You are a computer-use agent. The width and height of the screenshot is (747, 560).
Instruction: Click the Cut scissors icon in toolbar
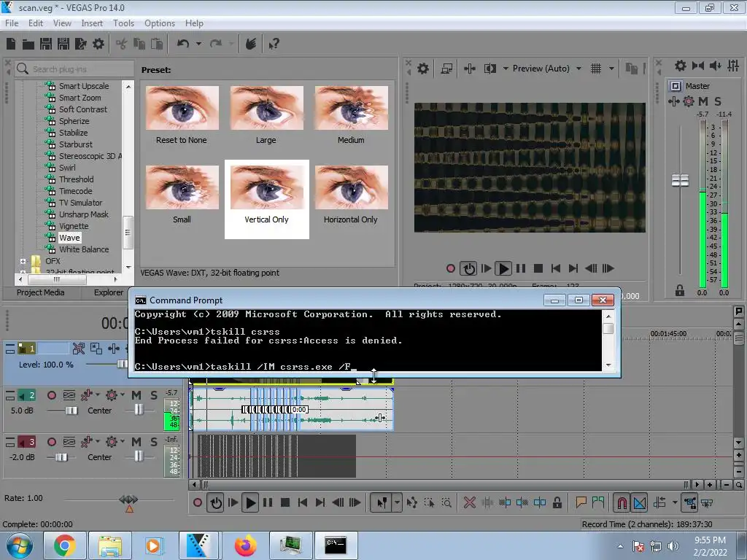point(122,44)
